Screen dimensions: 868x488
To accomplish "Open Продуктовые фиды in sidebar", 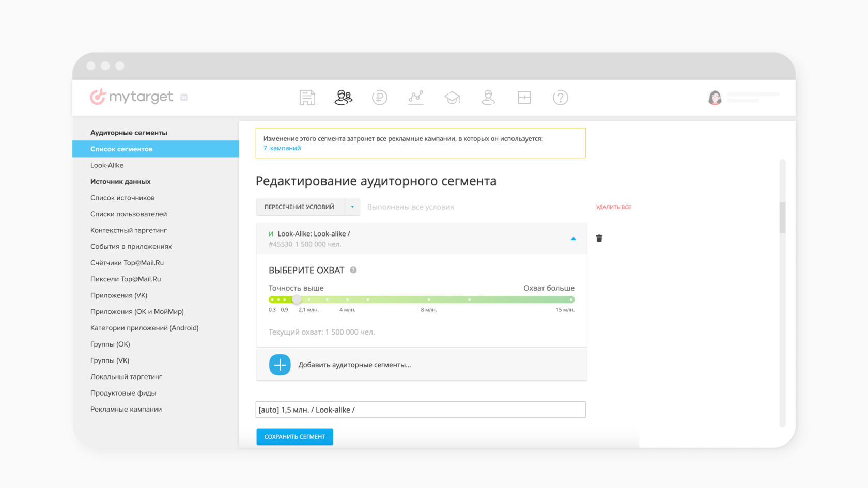I will point(123,393).
